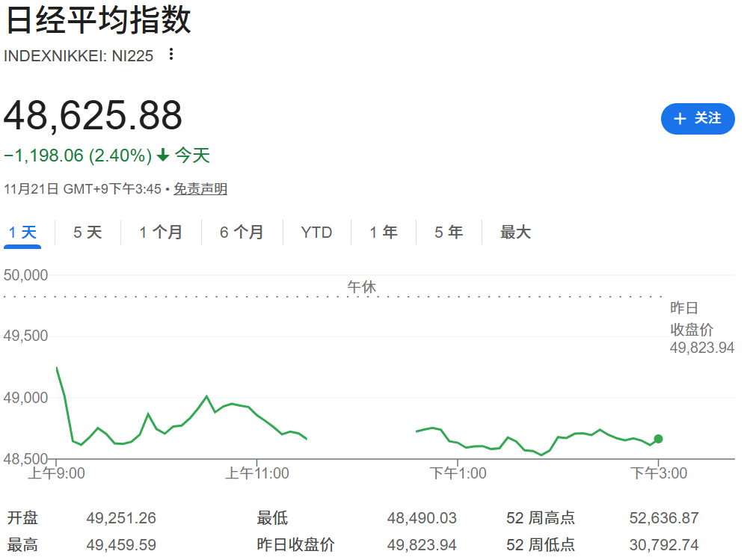This screenshot has height=560, width=756.
Task: Select the 1 年 time range
Action: tap(382, 233)
